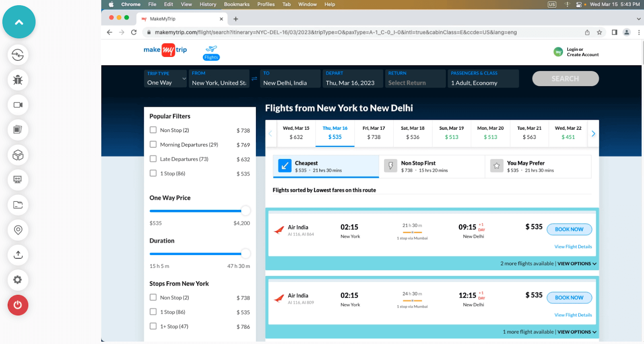
Task: Click the Duration slider handle
Action: (x=246, y=254)
